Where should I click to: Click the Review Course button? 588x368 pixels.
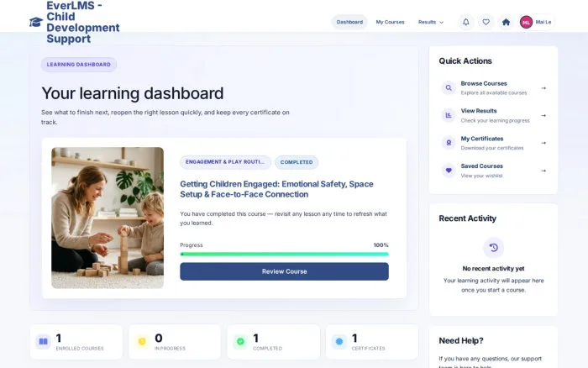(284, 271)
